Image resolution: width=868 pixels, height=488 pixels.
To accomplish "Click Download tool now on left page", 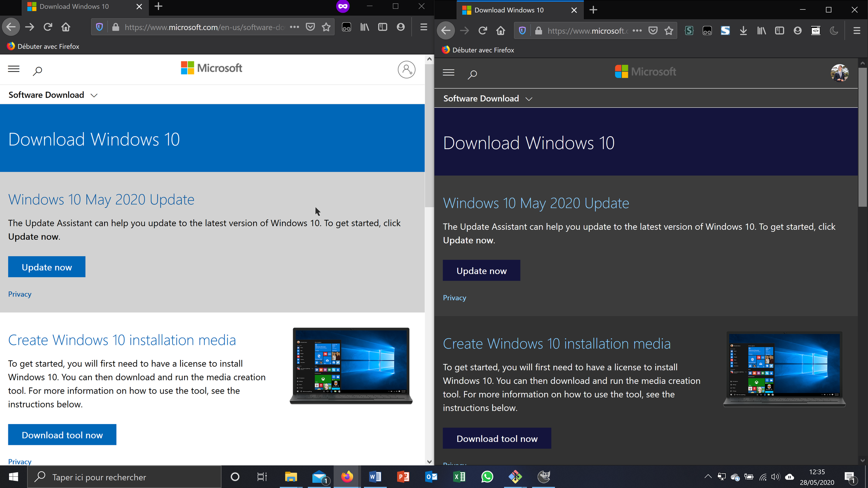I will coord(62,435).
